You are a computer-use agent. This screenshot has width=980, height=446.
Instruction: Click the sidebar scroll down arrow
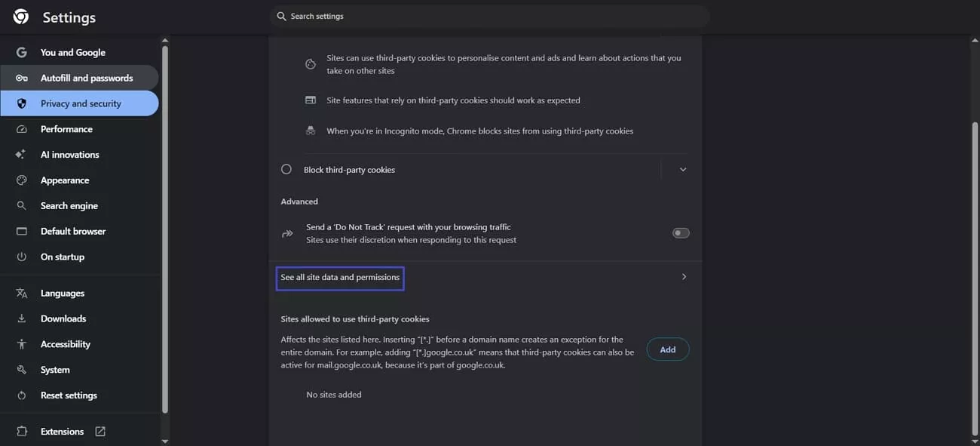click(165, 441)
